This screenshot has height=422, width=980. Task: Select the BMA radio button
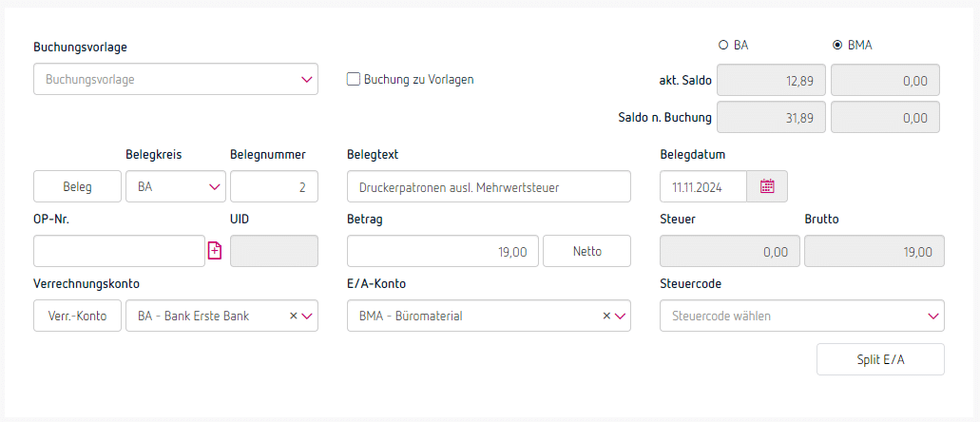[x=837, y=44]
